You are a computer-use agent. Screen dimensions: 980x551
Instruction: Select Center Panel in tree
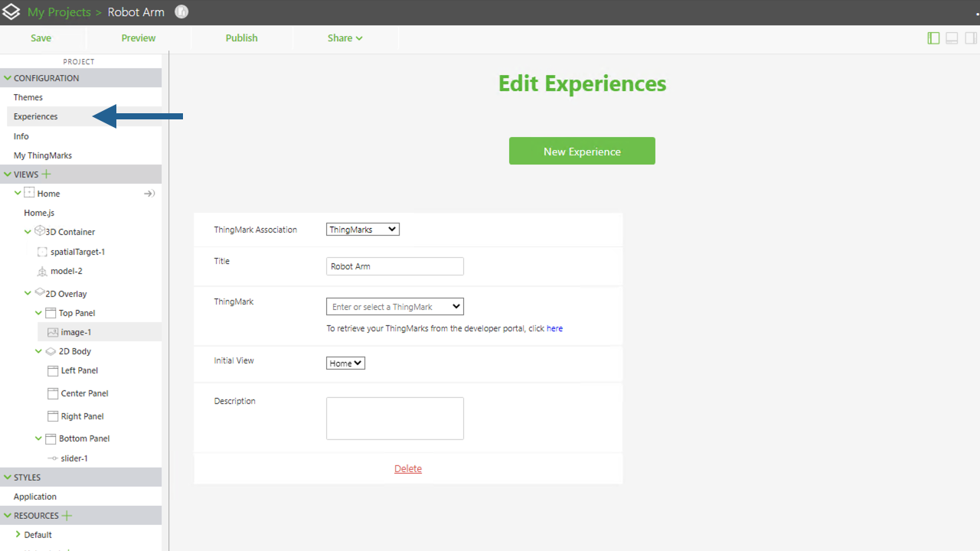pos(85,393)
